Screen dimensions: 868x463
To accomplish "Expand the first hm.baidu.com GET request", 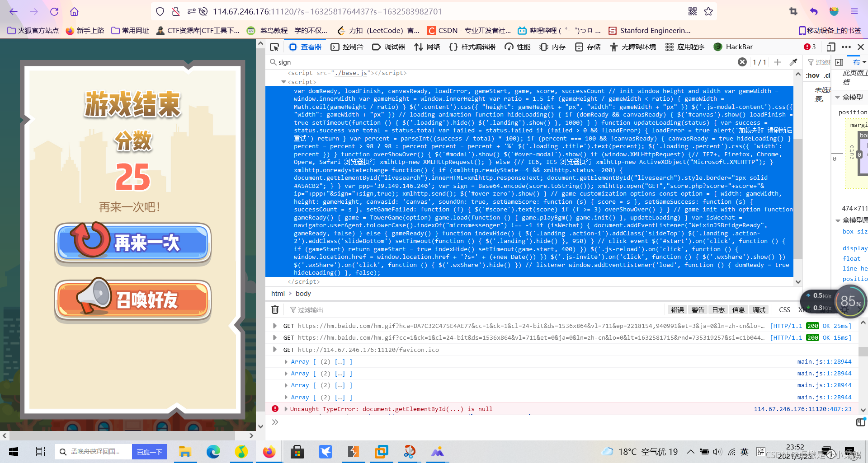I will pyautogui.click(x=274, y=326).
